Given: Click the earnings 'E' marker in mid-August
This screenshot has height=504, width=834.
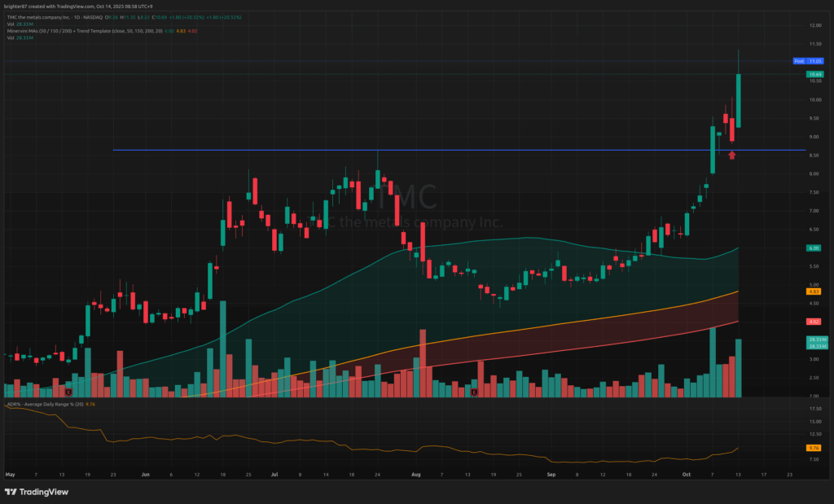Looking at the screenshot, I should (x=473, y=392).
